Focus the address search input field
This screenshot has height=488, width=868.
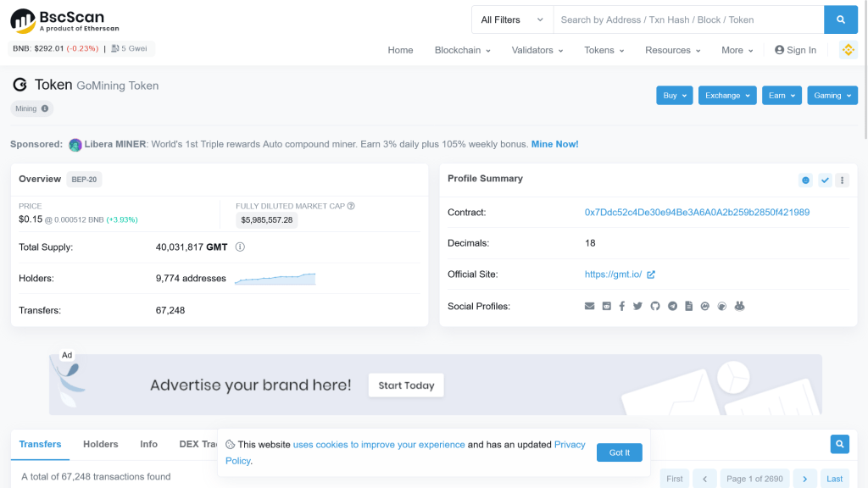(x=688, y=20)
